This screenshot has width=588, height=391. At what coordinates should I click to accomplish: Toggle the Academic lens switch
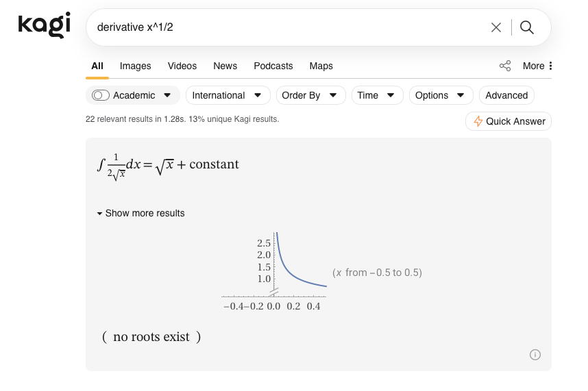[x=101, y=95]
